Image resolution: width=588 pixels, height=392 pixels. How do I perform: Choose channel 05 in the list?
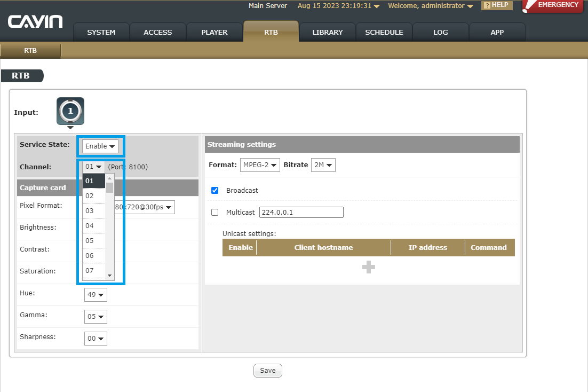pos(94,241)
